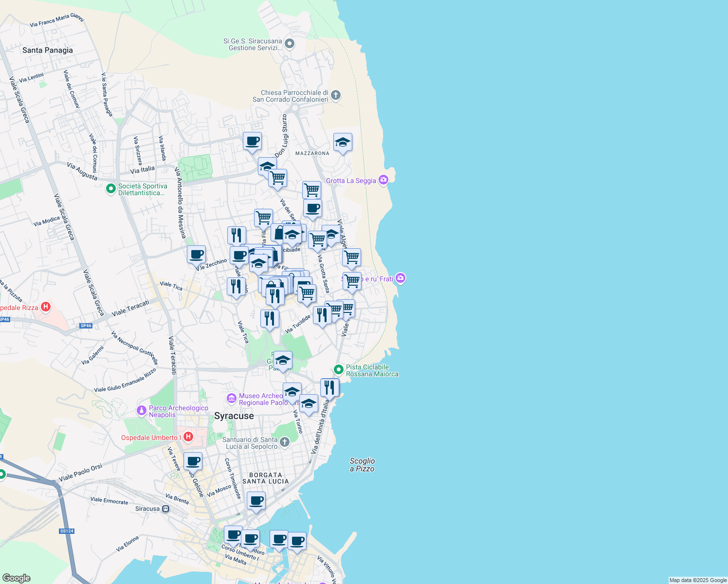Click the restaurant marker west of Via Tucidide
Screen dimensions: 728x584
[x=270, y=319]
